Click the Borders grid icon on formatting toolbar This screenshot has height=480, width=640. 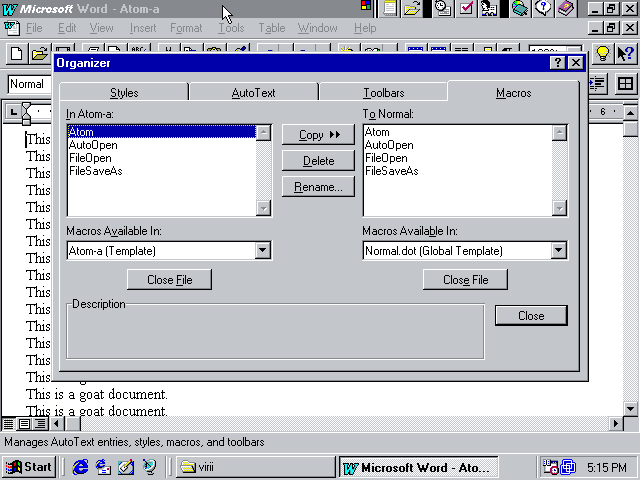625,84
